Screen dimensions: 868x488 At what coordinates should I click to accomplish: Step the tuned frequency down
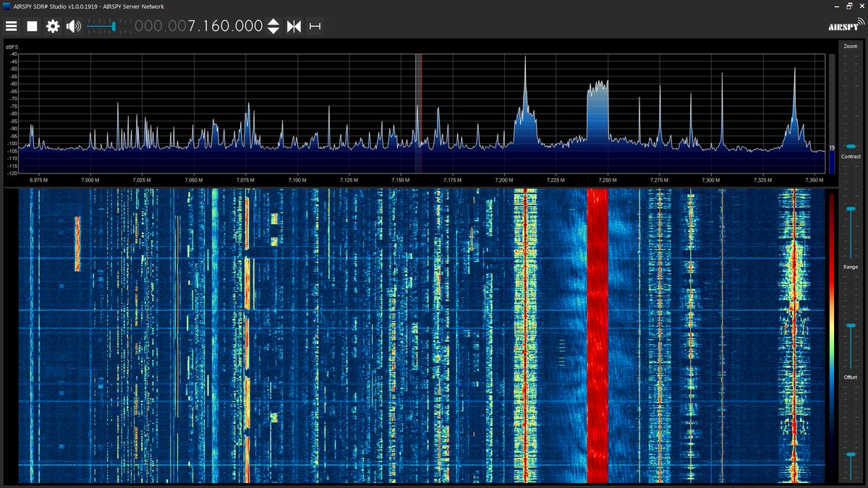(273, 30)
